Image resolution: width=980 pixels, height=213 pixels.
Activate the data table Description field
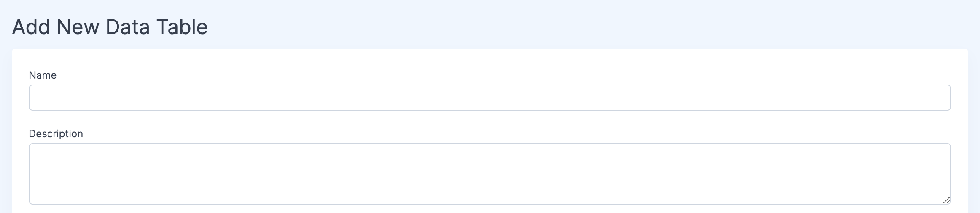[x=490, y=173]
